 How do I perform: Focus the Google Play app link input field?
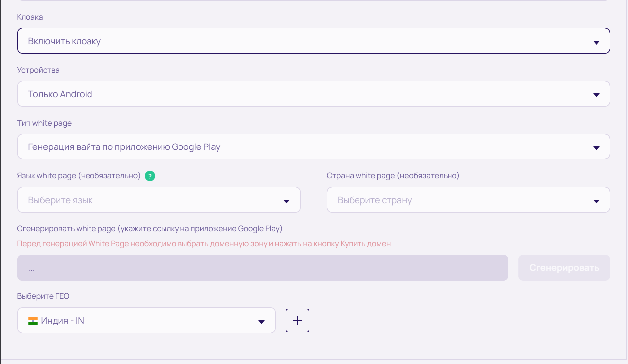click(x=263, y=268)
